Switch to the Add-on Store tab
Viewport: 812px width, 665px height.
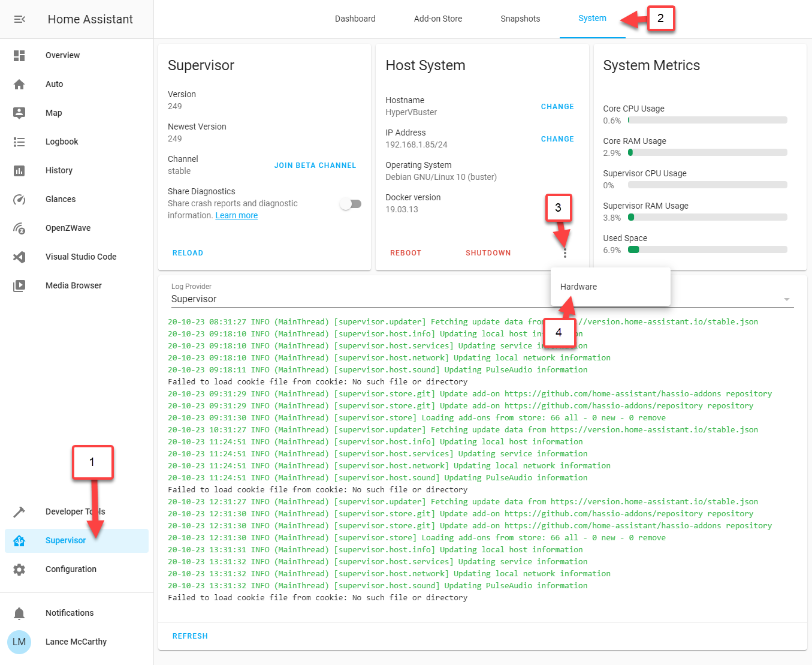tap(437, 19)
